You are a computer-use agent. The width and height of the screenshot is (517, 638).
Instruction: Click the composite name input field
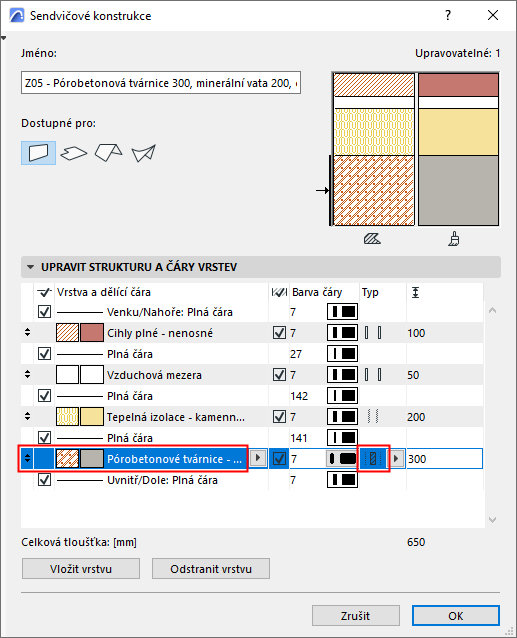pos(161,83)
